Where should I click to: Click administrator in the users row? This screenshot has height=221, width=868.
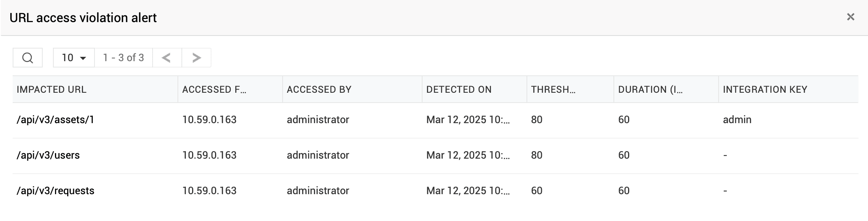(x=318, y=155)
